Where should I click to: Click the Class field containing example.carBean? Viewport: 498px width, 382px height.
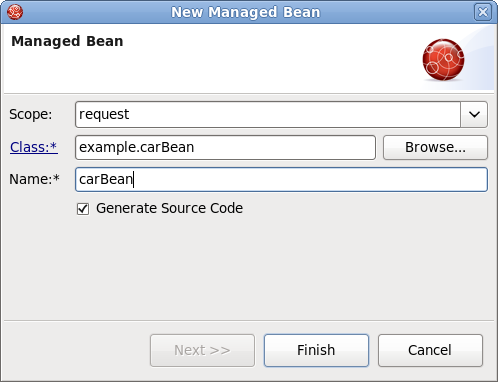click(225, 147)
